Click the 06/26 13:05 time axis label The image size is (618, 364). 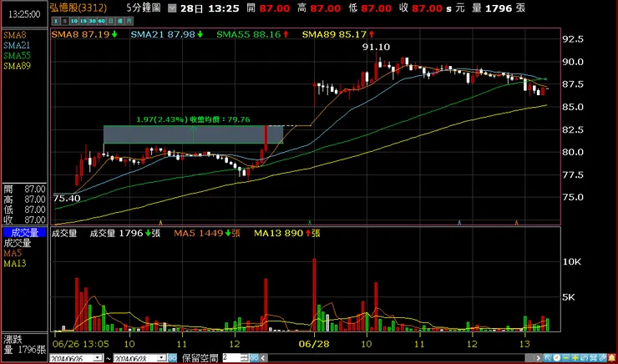83,343
